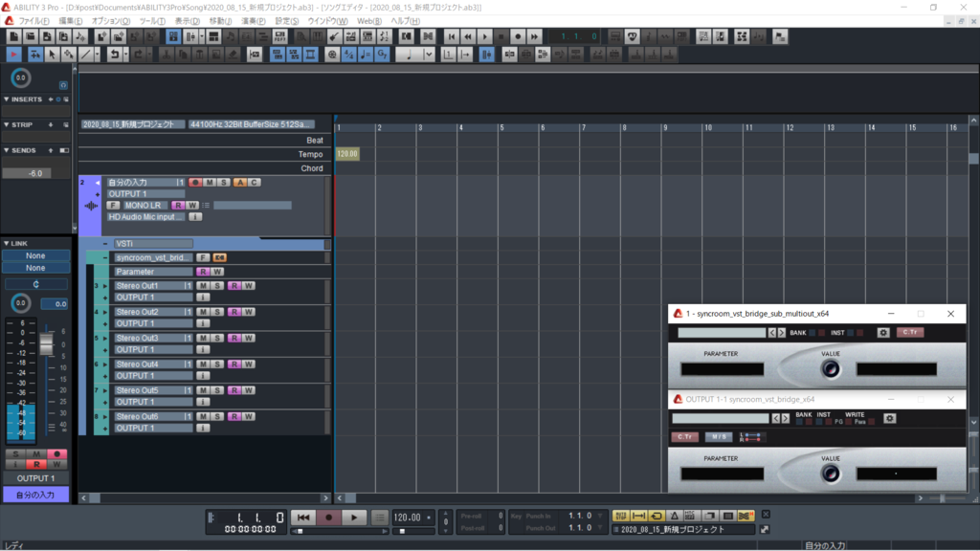
Task: Click the guitar icon in the toolbar
Action: click(x=334, y=37)
